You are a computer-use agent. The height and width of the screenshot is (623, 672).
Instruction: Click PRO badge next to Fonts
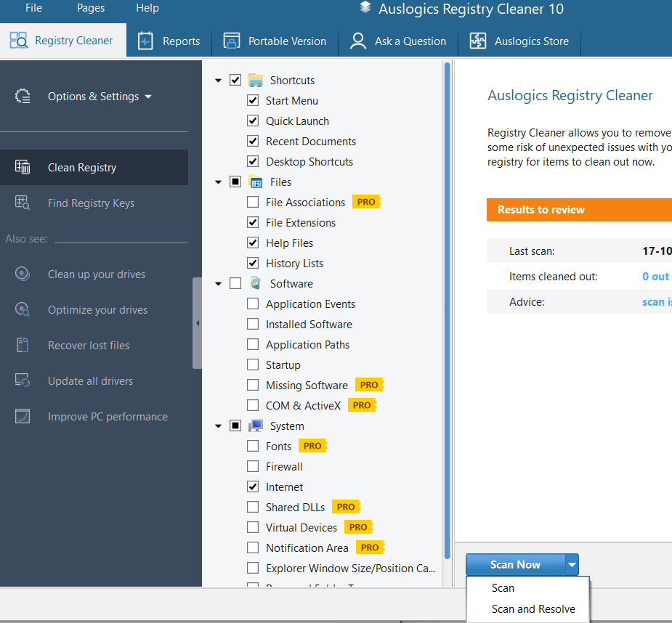click(313, 446)
